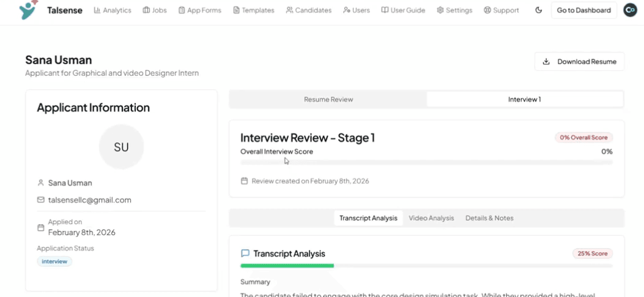Screen dimensions: 644x297
Task: Click the Summary label
Action: tap(256, 282)
